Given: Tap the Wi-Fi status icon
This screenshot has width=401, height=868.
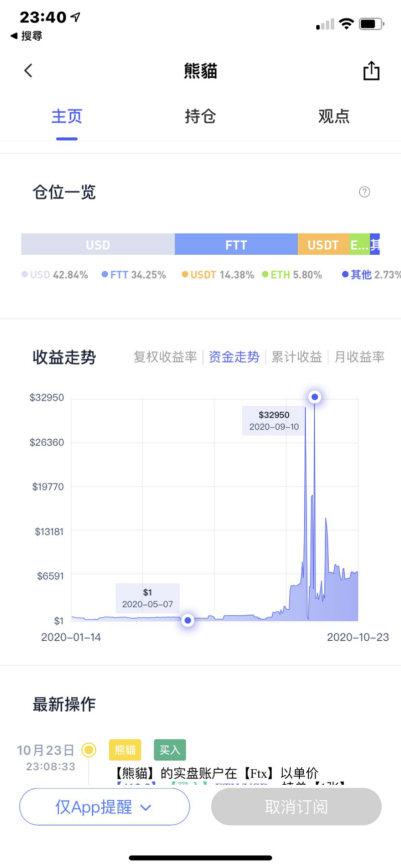Looking at the screenshot, I should point(346,24).
